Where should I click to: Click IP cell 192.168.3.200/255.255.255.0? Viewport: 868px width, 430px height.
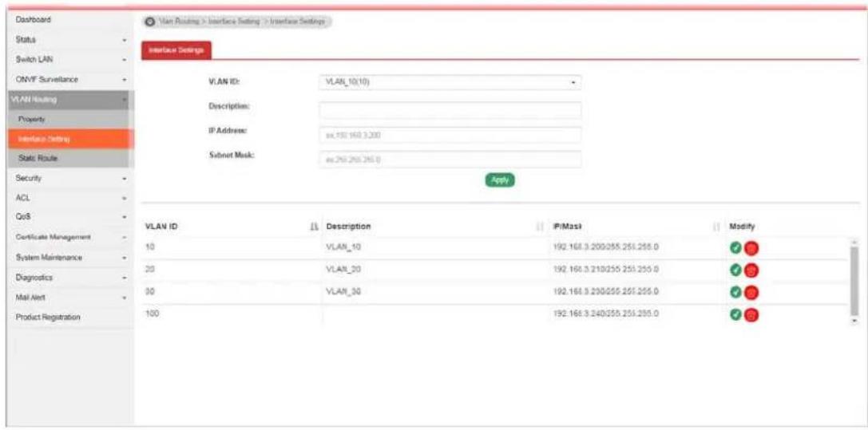pyautogui.click(x=605, y=247)
